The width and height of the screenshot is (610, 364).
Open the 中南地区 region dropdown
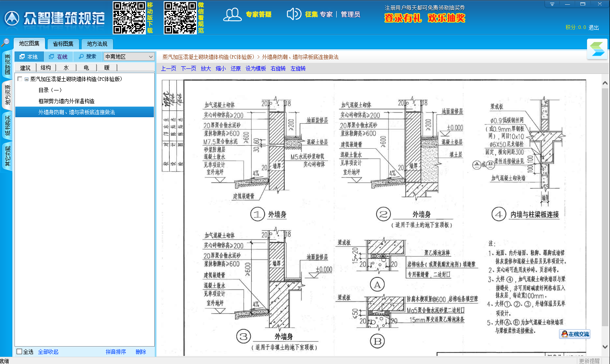tap(129, 56)
